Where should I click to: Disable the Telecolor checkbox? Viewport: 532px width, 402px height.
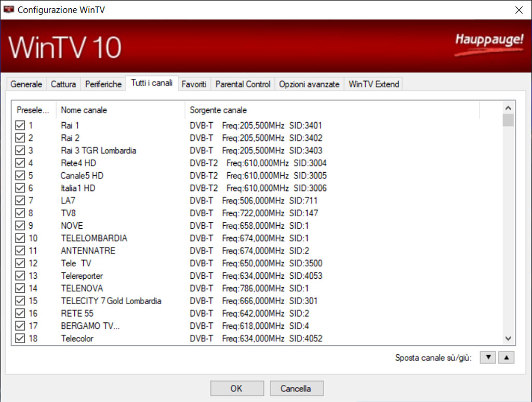(x=20, y=339)
